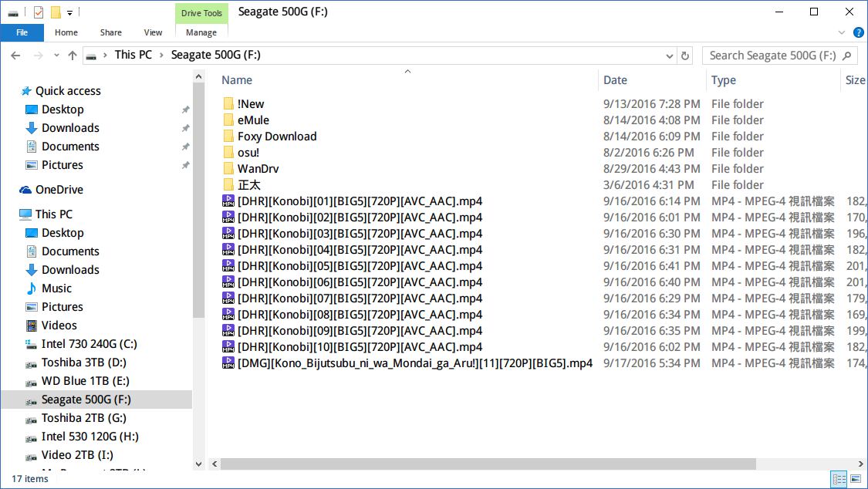Go forward using the Forward arrow
The height and width of the screenshot is (489, 868).
[x=39, y=56]
